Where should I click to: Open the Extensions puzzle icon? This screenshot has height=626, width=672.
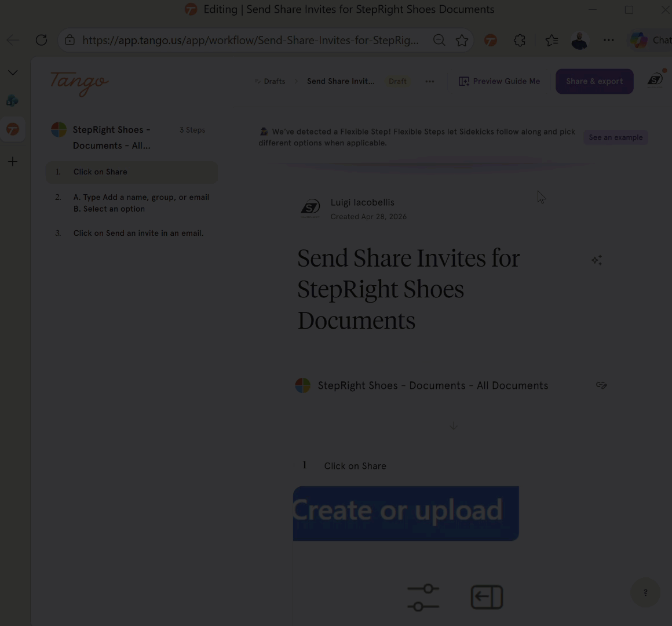click(520, 41)
